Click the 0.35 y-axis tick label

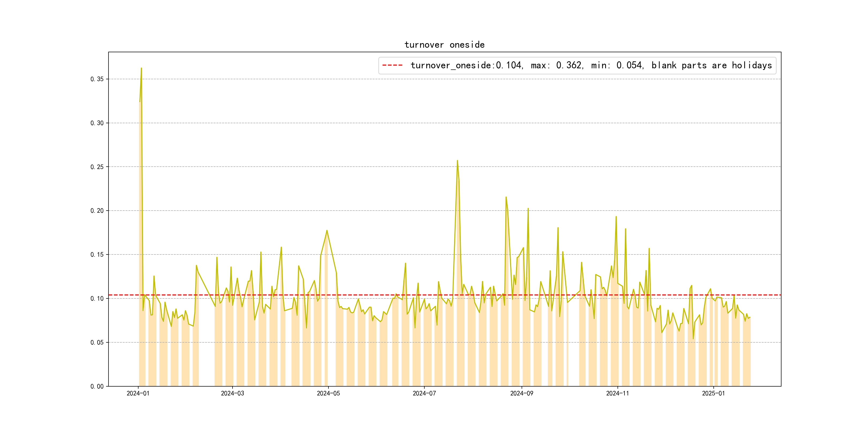tap(97, 79)
